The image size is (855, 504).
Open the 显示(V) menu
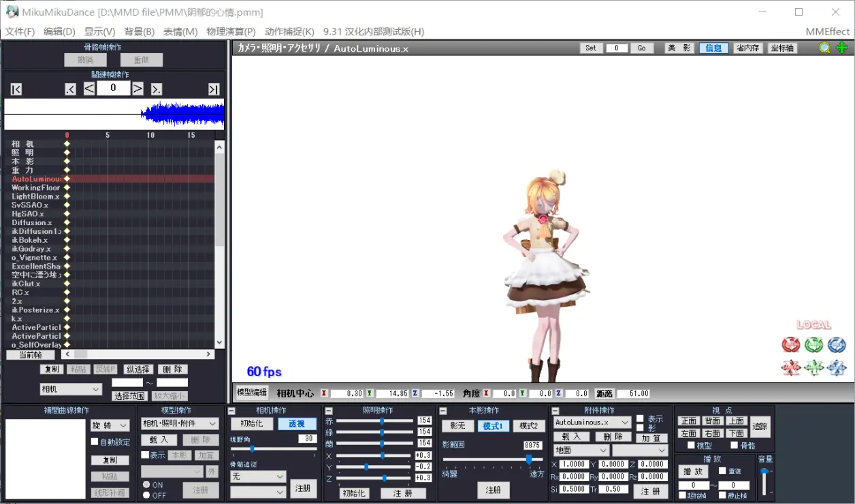pyautogui.click(x=99, y=31)
